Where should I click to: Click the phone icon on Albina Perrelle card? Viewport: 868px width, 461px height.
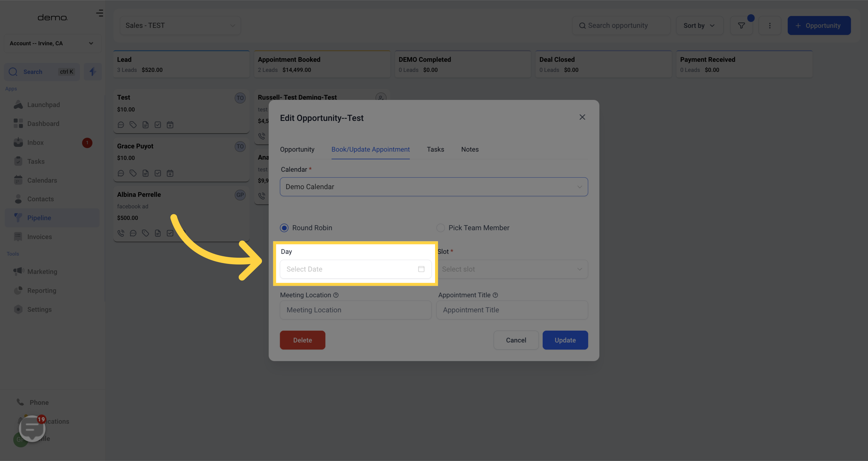click(x=120, y=233)
